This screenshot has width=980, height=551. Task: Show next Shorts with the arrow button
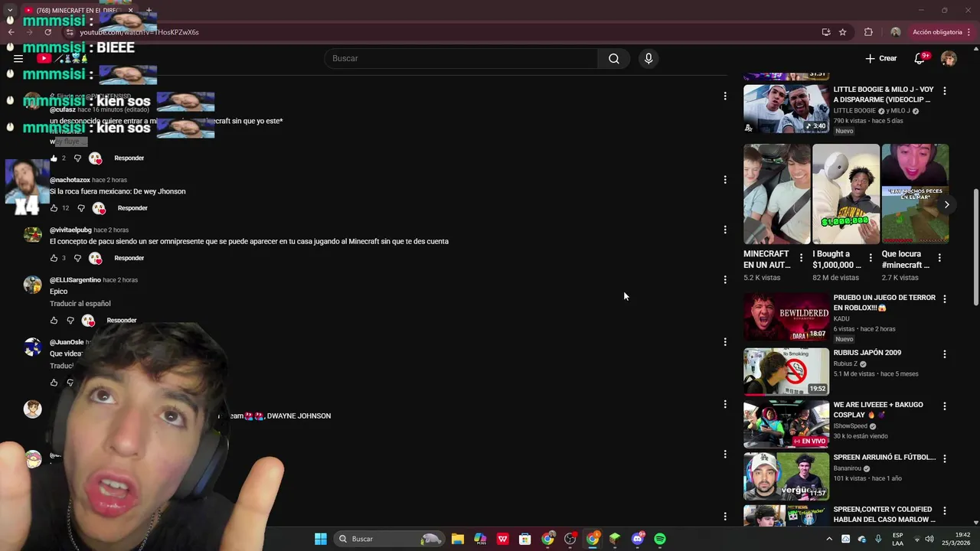tap(946, 204)
